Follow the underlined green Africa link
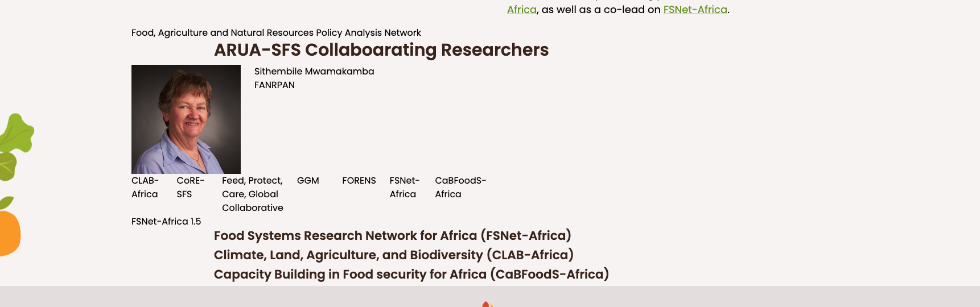This screenshot has height=307, width=980. [521, 10]
